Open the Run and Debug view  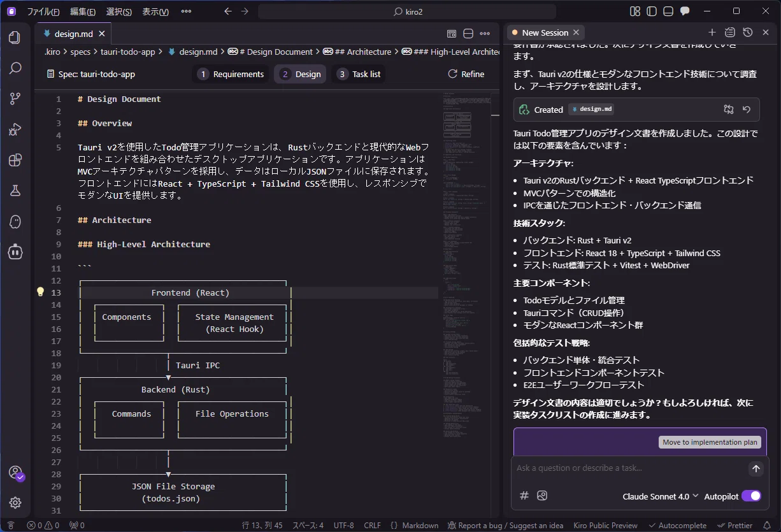coord(15,129)
